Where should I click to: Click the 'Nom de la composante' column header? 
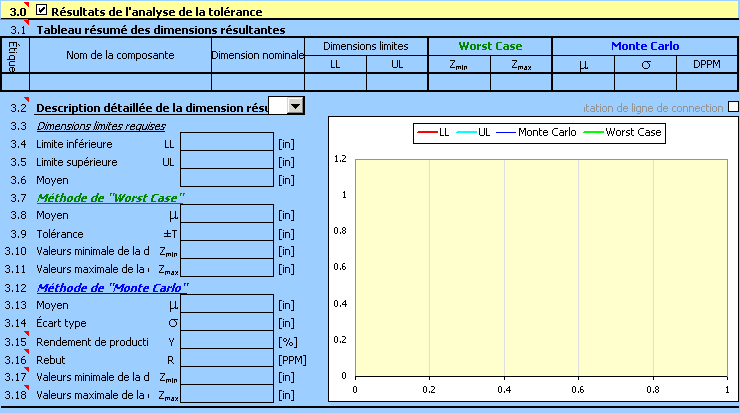click(120, 55)
